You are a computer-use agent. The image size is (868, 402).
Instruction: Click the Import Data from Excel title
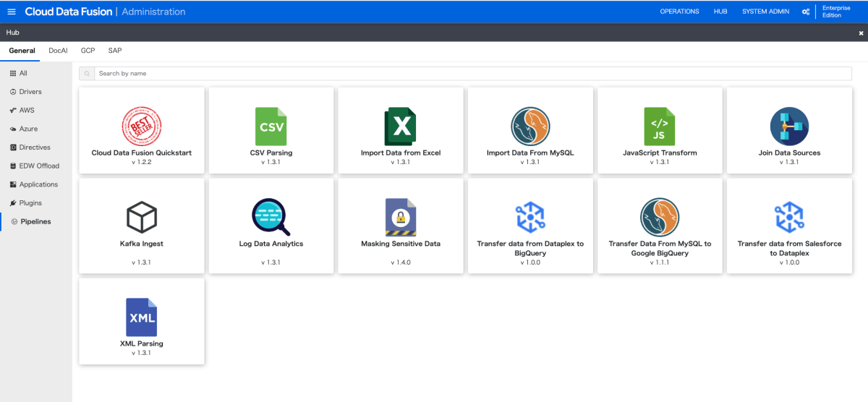(x=401, y=153)
